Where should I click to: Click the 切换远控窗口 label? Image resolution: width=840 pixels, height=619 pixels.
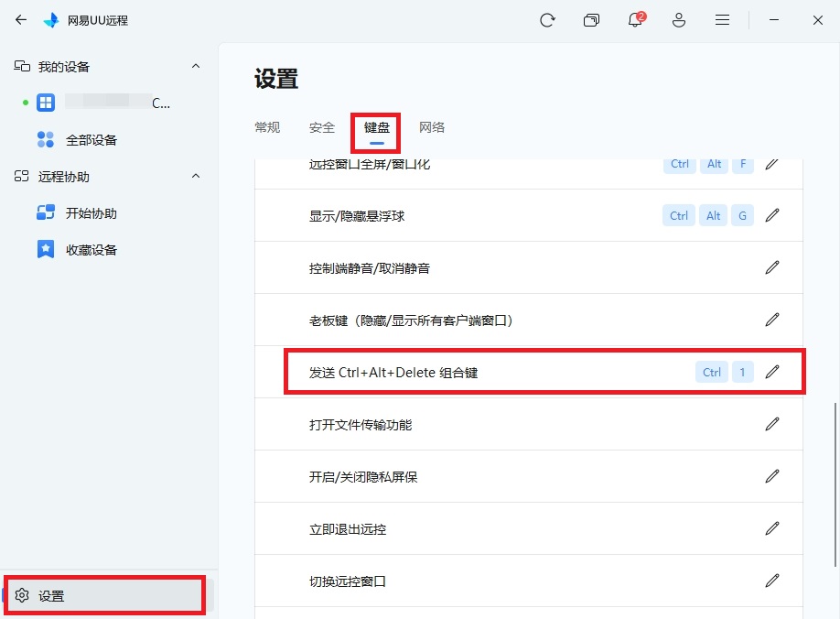[x=348, y=581]
